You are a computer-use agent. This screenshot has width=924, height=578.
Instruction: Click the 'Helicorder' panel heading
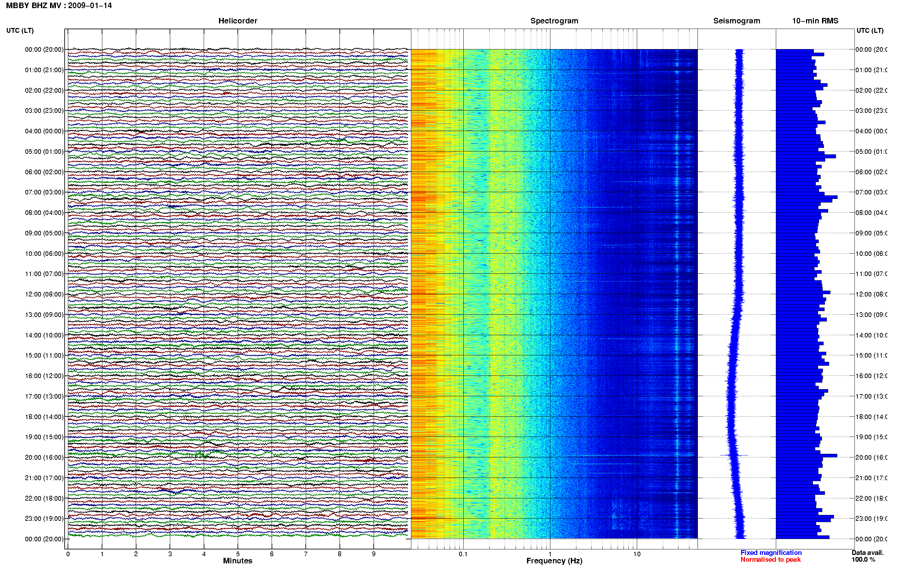click(x=237, y=21)
